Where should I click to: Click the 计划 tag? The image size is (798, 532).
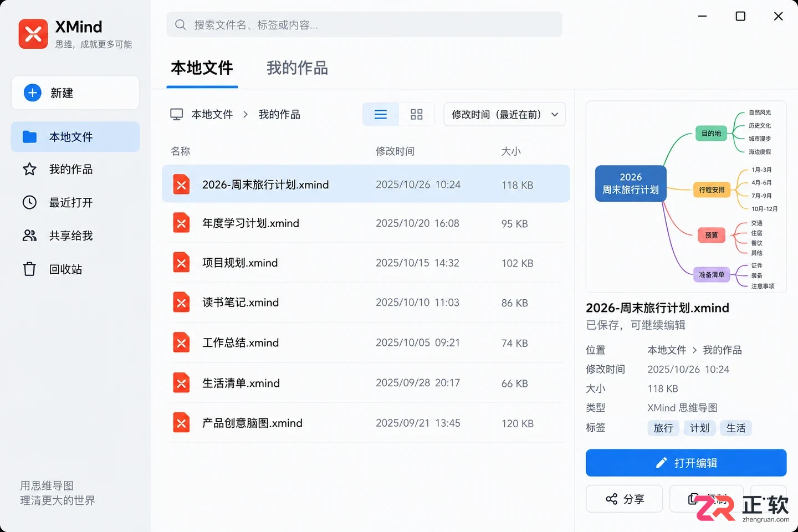(x=699, y=428)
